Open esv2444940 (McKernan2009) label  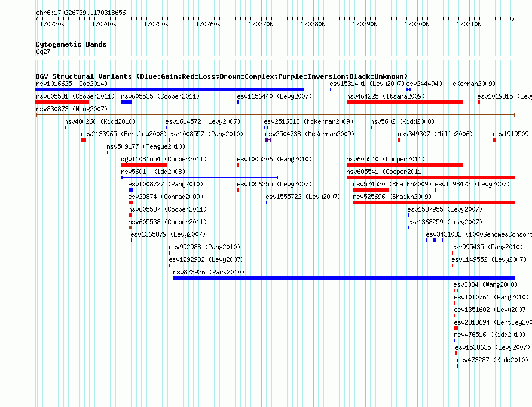tap(451, 84)
